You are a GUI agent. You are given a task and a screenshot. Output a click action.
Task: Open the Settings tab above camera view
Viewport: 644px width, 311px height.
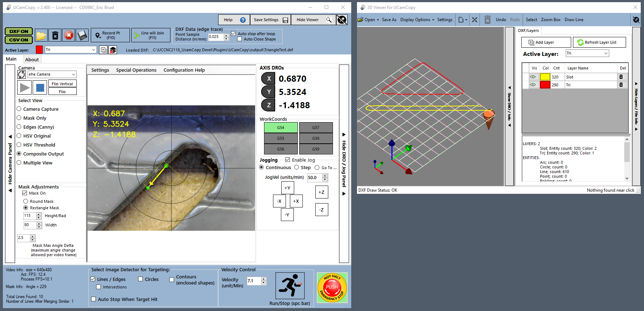(x=100, y=70)
